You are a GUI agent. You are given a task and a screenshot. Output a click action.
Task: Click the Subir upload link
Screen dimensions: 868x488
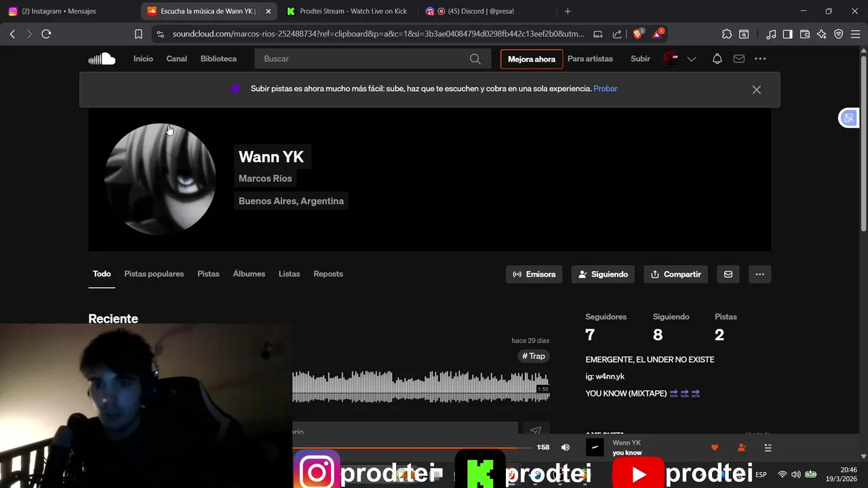pos(640,59)
